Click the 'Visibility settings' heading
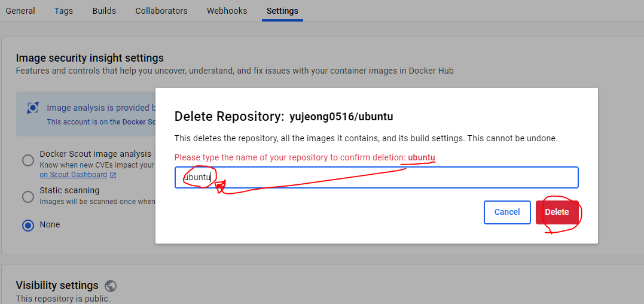644x304 pixels. click(x=57, y=285)
